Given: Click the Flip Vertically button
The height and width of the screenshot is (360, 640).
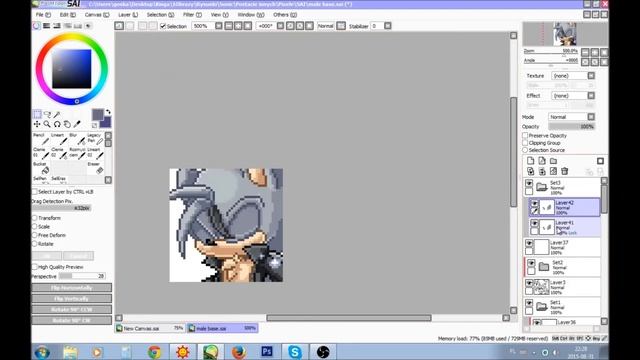Looking at the screenshot, I should click(x=72, y=299).
